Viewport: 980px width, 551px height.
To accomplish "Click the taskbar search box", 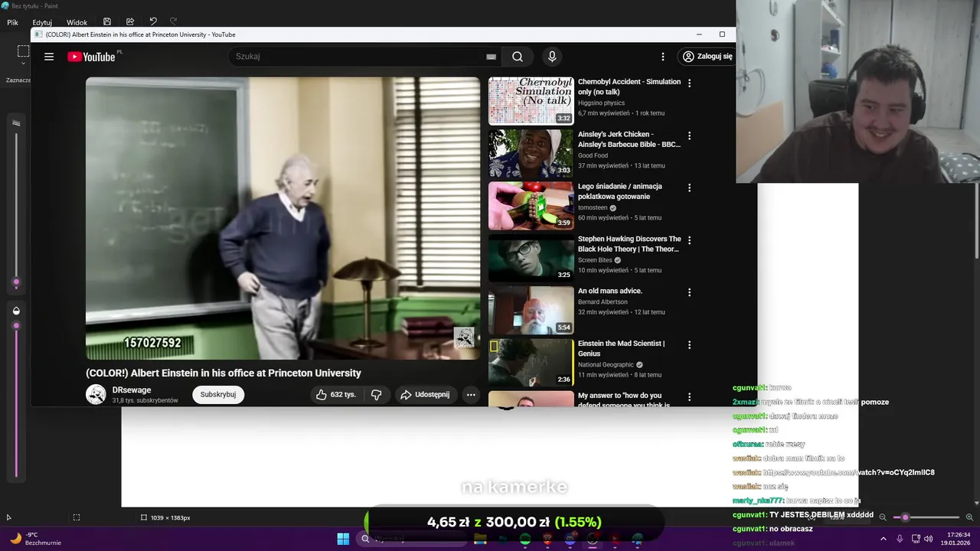I will coord(411,539).
